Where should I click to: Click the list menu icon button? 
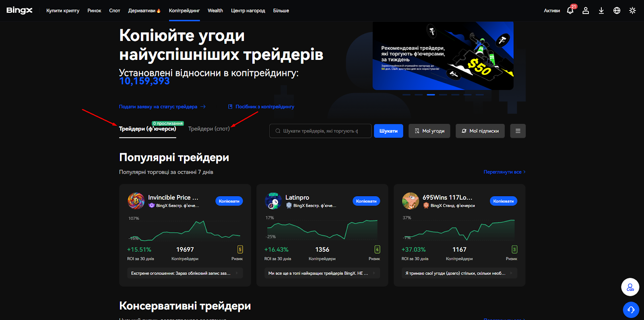[x=518, y=131]
